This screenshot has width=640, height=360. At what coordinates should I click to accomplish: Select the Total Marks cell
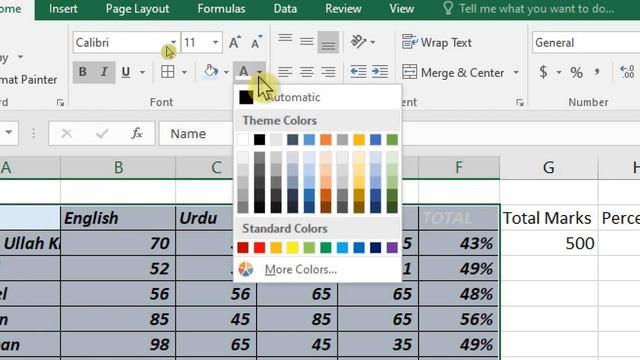tap(549, 218)
